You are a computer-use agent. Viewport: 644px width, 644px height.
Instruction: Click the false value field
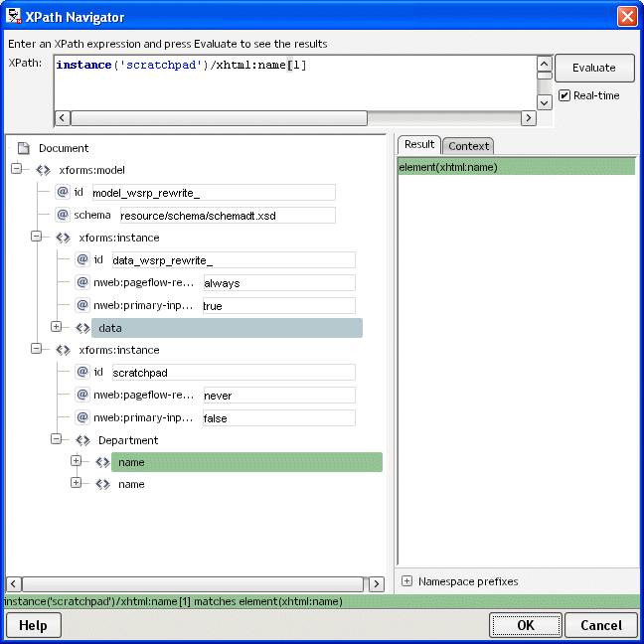pyautogui.click(x=279, y=418)
